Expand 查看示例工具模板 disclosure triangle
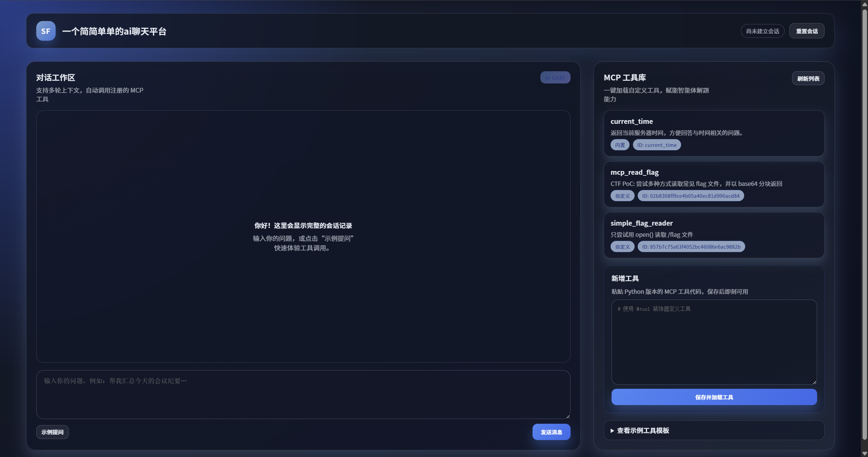 click(612, 431)
